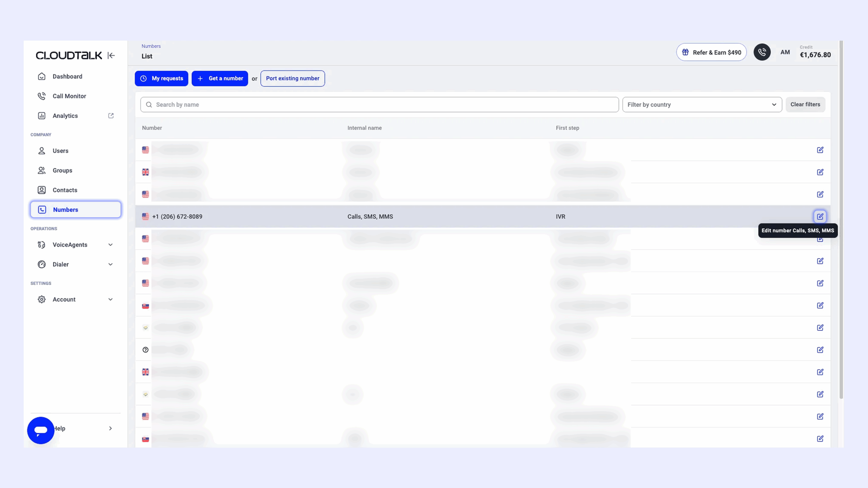Viewport: 868px width, 488px height.
Task: Open Analytics external link icon
Action: pyautogui.click(x=111, y=116)
